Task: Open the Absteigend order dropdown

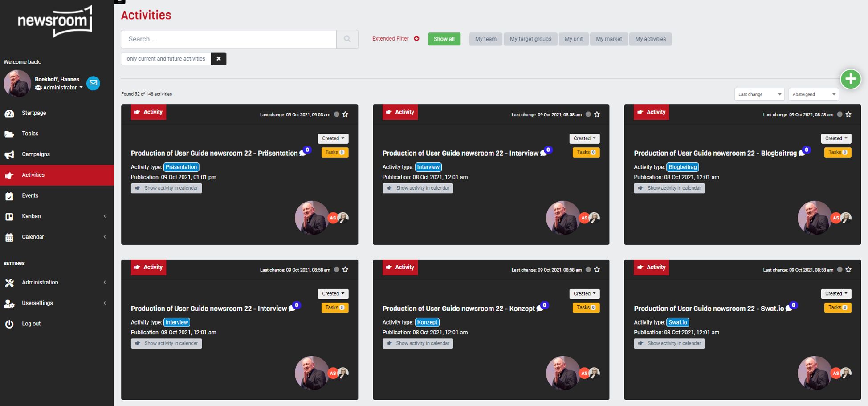Action: (x=814, y=94)
